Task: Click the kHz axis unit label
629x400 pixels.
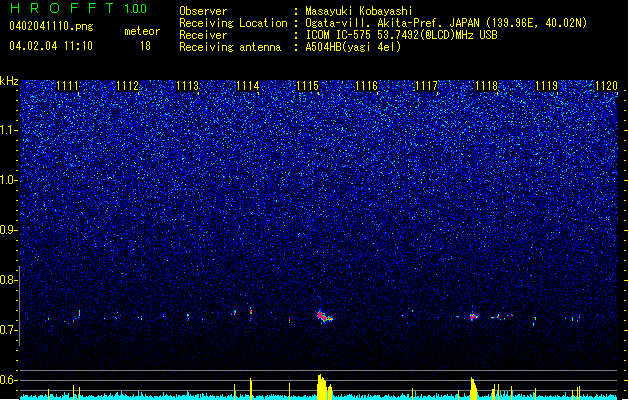Action: [x=9, y=81]
